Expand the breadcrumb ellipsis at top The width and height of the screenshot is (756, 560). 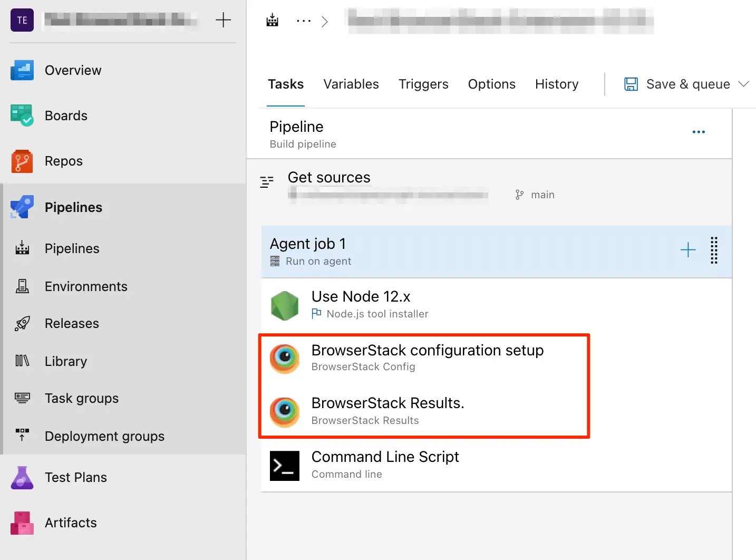(x=304, y=21)
